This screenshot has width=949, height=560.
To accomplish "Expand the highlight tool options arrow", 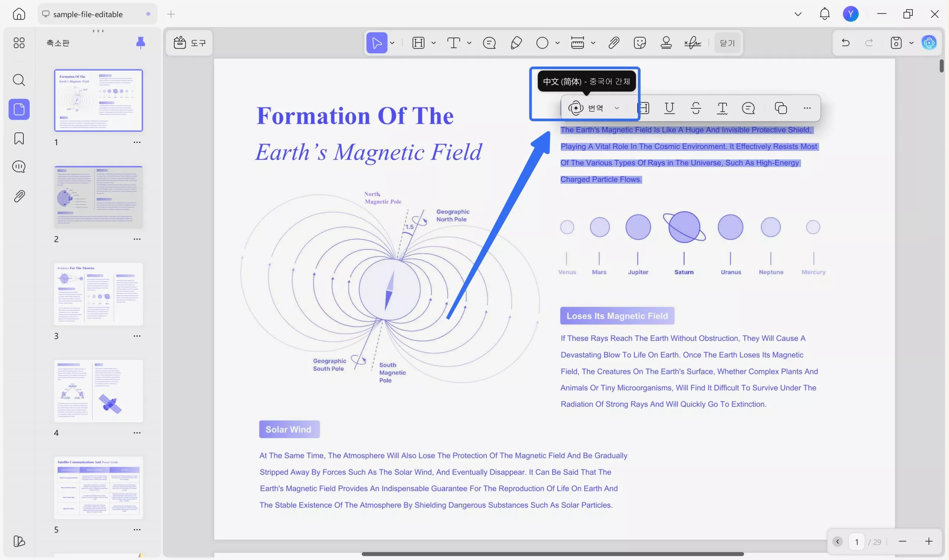I will (x=434, y=43).
